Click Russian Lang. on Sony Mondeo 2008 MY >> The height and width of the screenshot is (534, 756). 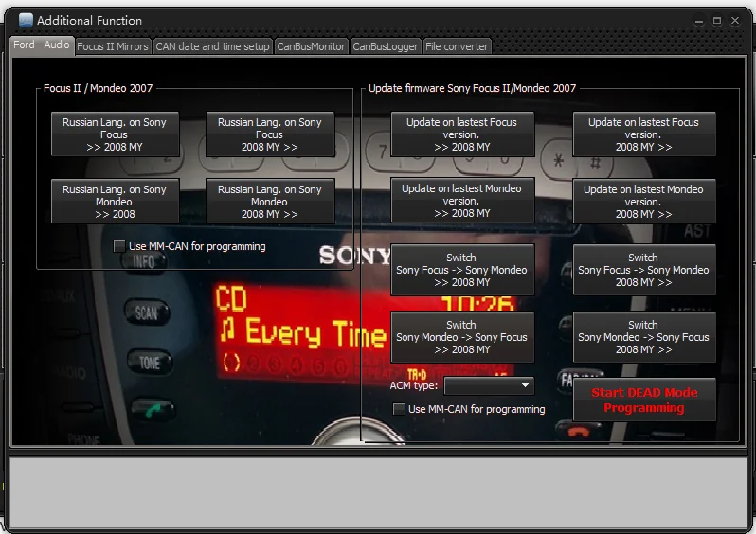pos(270,201)
